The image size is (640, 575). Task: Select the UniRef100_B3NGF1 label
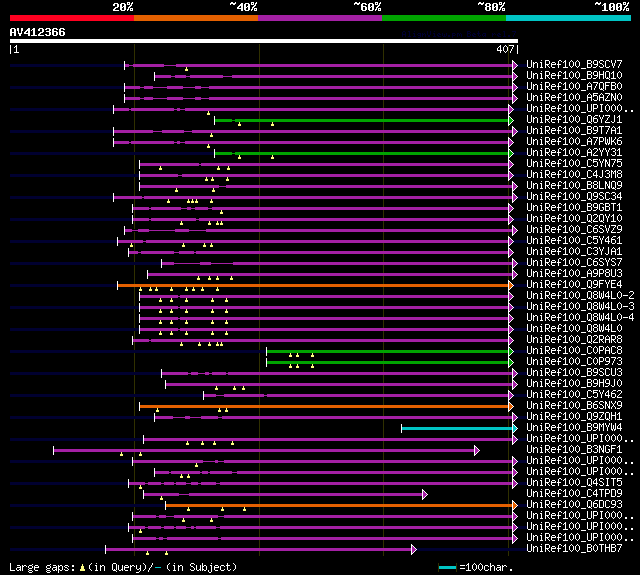[574, 450]
